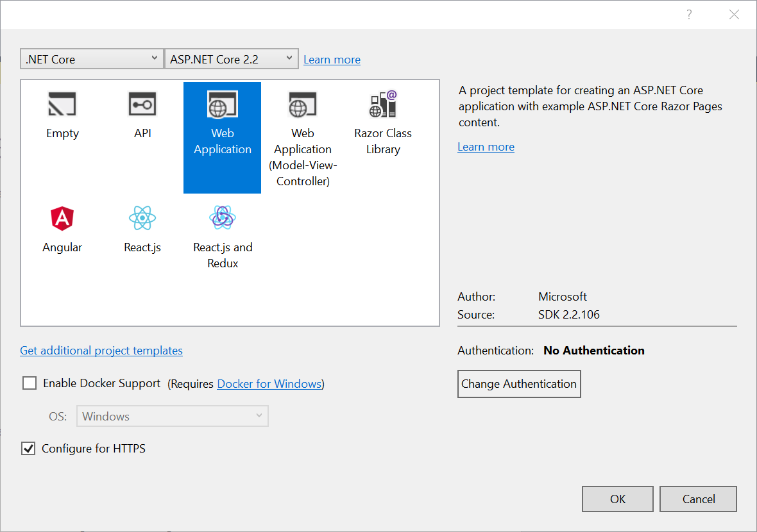This screenshot has height=532, width=757.
Task: Click the No Authentication text
Action: click(594, 350)
